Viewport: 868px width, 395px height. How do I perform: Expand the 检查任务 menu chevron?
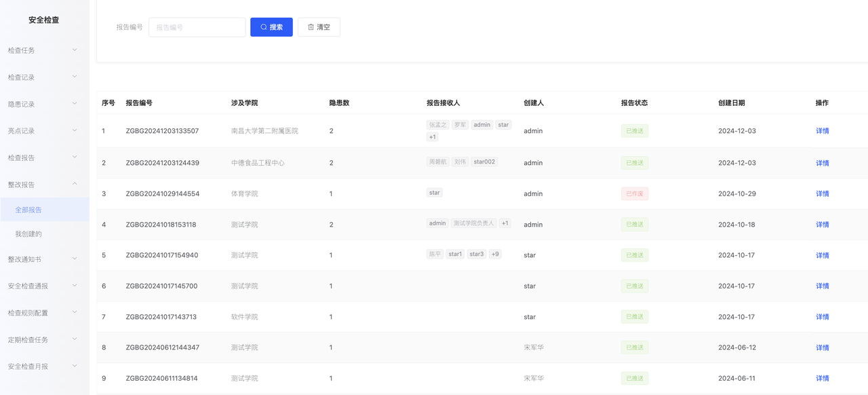click(75, 50)
